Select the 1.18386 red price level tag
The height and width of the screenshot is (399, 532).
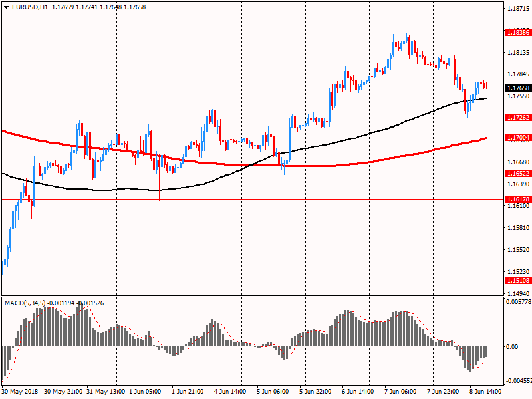point(518,33)
